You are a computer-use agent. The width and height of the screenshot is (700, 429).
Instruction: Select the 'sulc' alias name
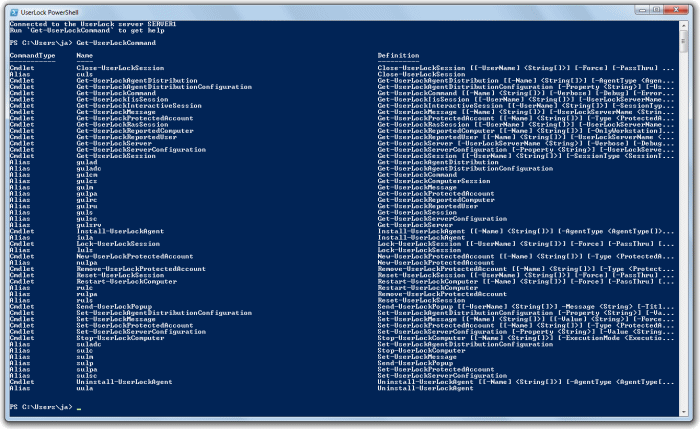[84, 350]
